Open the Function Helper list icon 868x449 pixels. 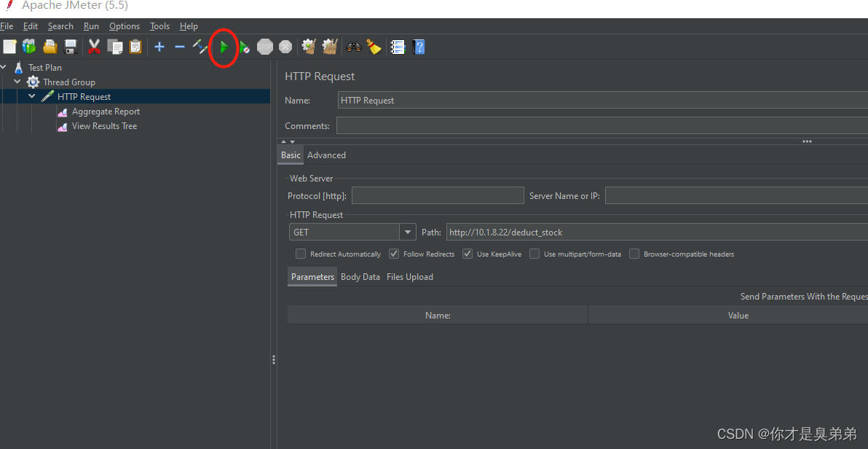398,47
